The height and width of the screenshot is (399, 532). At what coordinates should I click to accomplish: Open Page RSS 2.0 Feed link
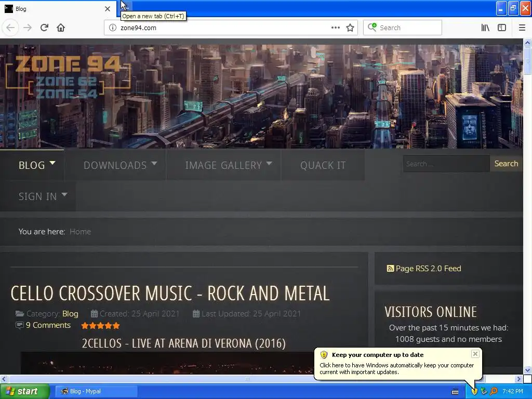click(x=428, y=269)
